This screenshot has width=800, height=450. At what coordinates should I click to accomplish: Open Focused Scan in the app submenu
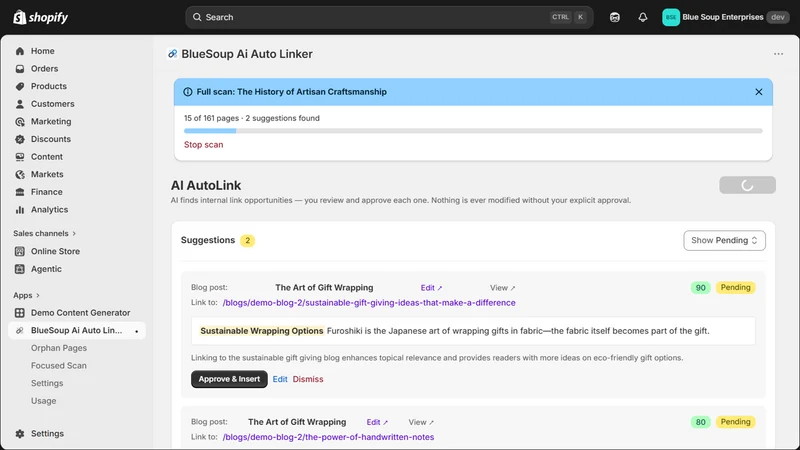(59, 365)
